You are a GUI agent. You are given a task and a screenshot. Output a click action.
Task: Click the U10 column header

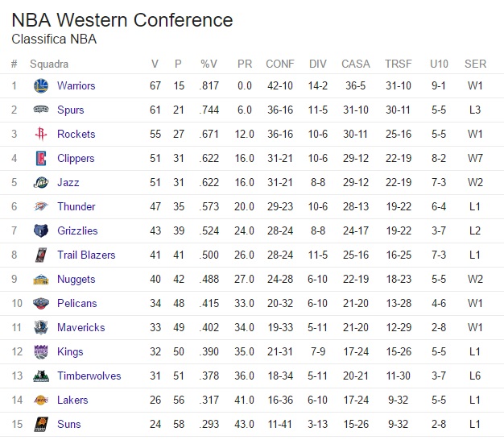click(x=439, y=64)
